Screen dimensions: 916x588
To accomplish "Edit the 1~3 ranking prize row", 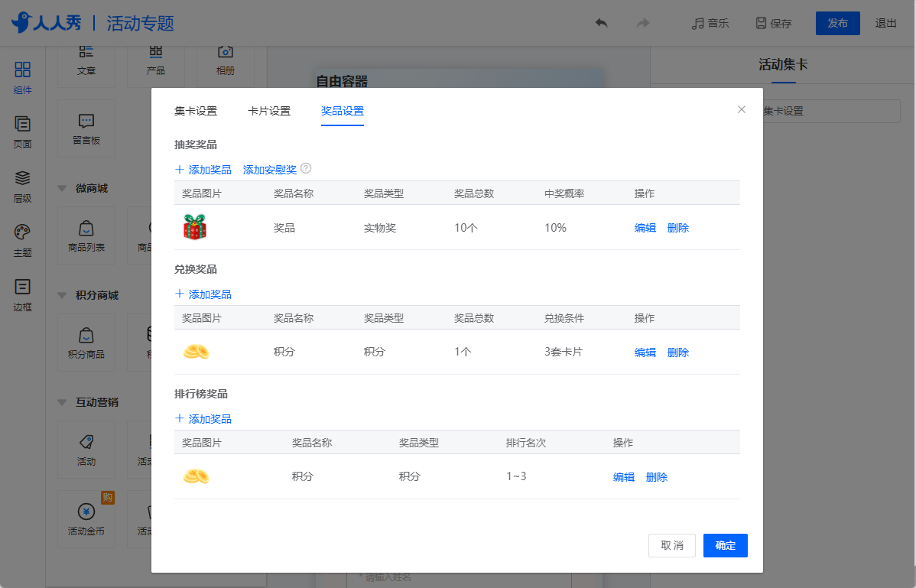I will (623, 477).
